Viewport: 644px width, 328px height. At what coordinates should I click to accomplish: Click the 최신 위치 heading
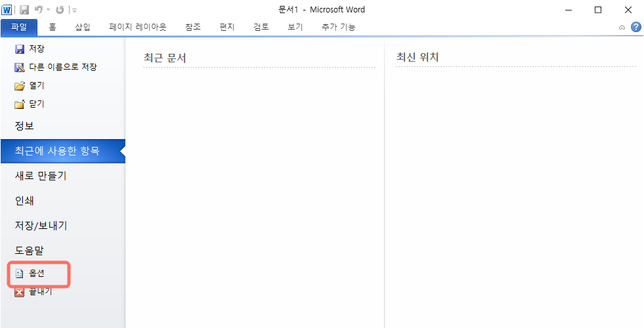coord(418,57)
